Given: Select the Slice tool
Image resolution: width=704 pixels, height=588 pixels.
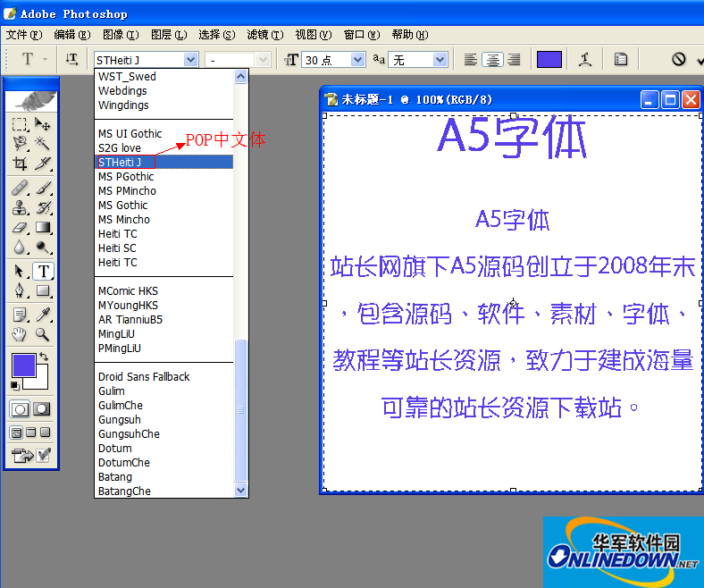Looking at the screenshot, I should pos(43,163).
